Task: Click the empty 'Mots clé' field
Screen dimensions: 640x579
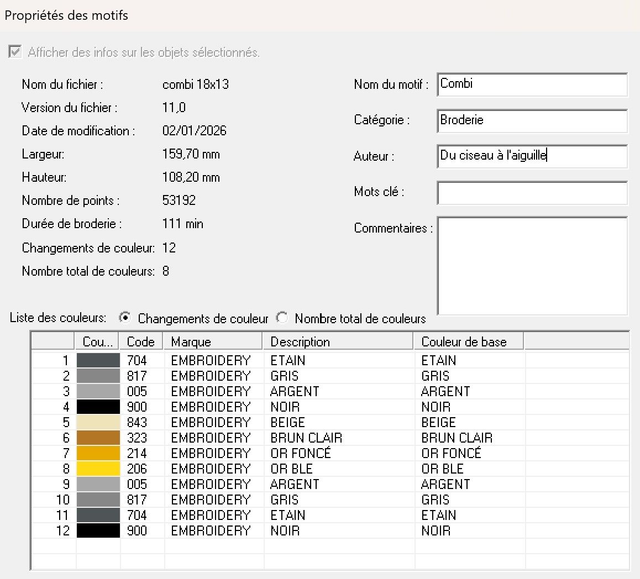Action: (532, 192)
